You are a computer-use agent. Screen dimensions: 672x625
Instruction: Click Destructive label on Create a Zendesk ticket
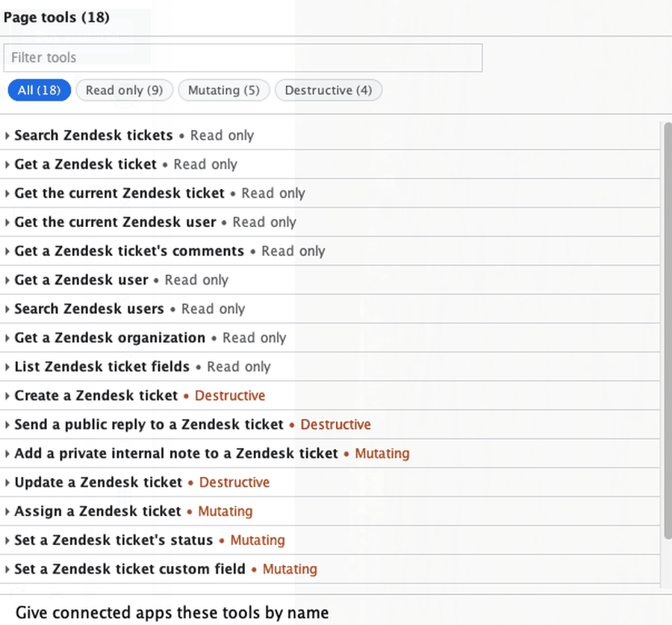coord(230,396)
